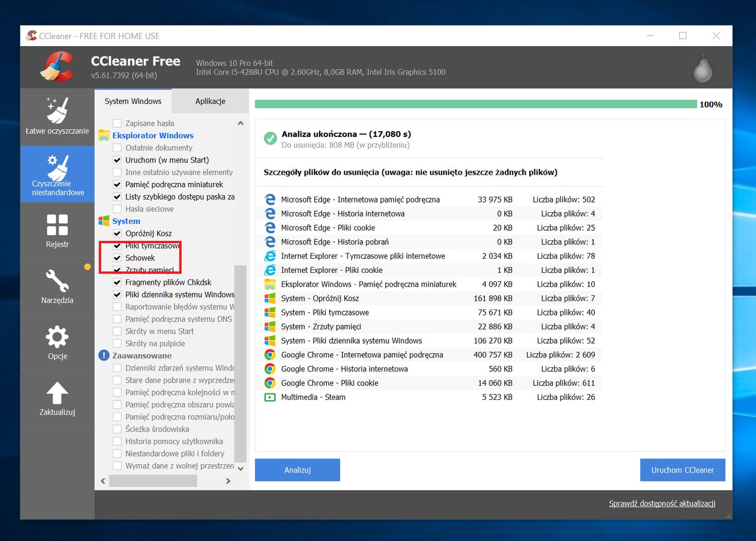Toggle the Schowek checkbox
The image size is (756, 541).
118,258
